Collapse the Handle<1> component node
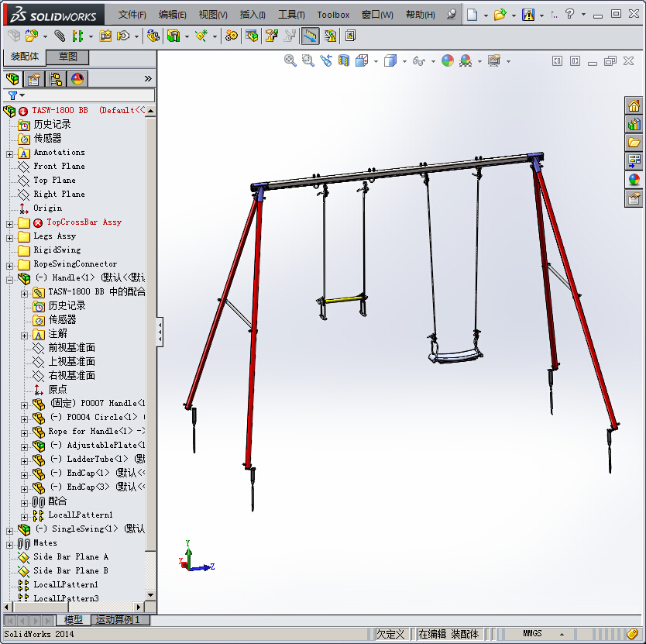 9,280
